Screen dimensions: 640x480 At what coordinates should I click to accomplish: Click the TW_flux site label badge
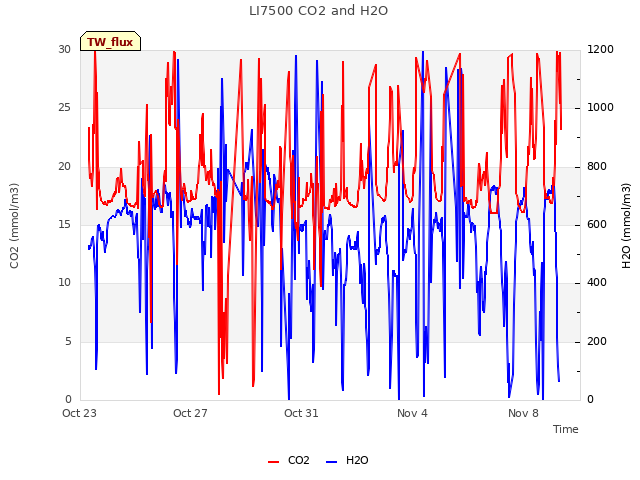(x=110, y=41)
